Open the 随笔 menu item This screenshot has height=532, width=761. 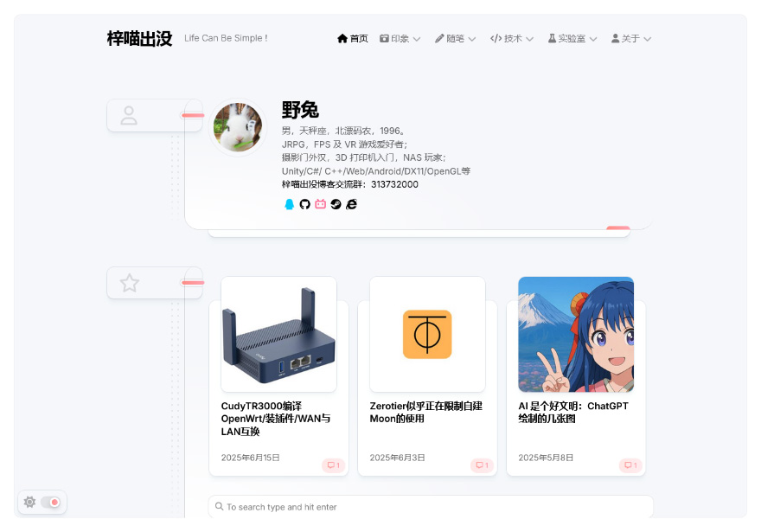coord(455,39)
